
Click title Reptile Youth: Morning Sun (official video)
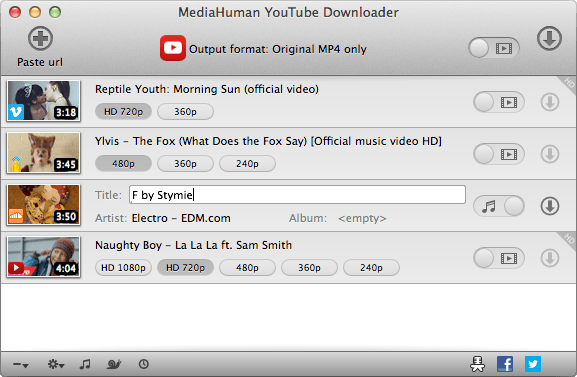(x=207, y=89)
